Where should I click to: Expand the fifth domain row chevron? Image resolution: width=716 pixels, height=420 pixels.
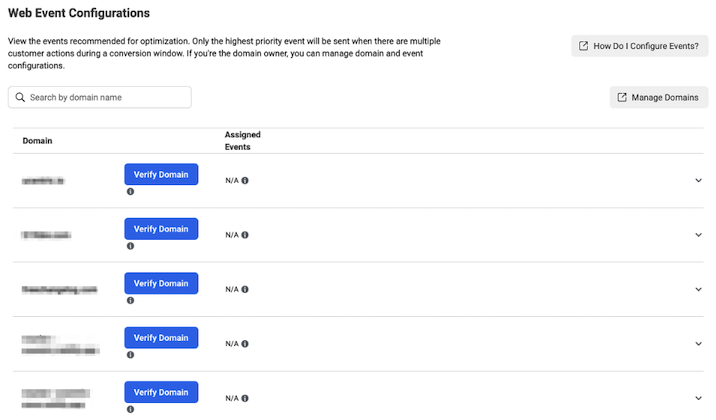coord(698,398)
